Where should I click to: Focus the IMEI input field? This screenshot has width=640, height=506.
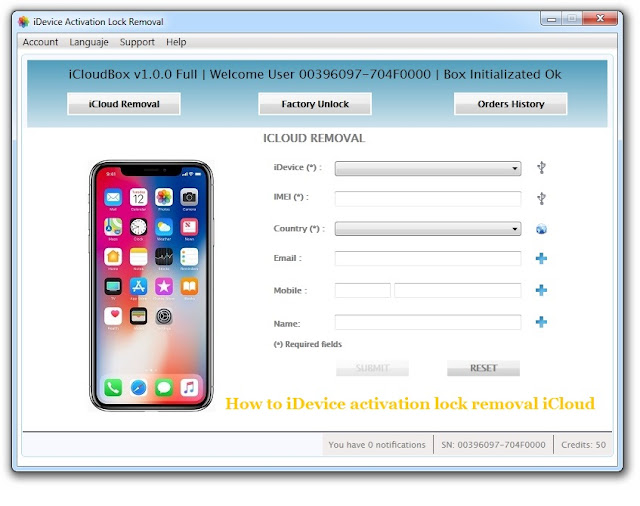[428, 199]
